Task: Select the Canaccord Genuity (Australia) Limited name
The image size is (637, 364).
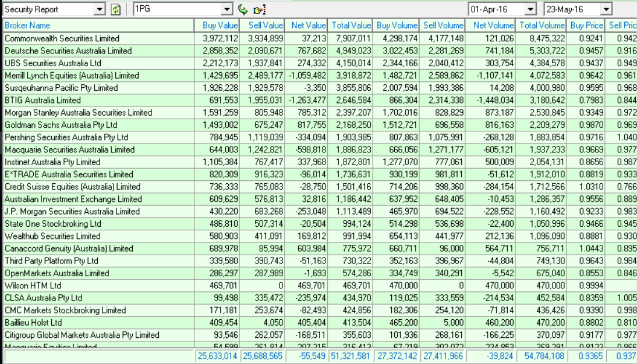Action: click(69, 249)
